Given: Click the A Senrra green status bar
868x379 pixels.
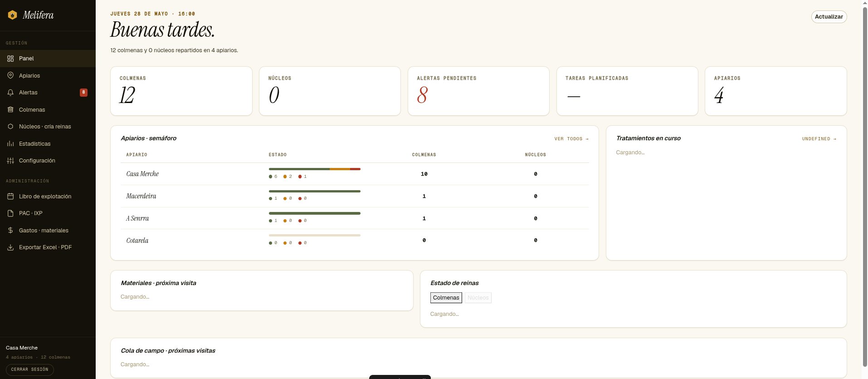Looking at the screenshot, I should pos(315,213).
